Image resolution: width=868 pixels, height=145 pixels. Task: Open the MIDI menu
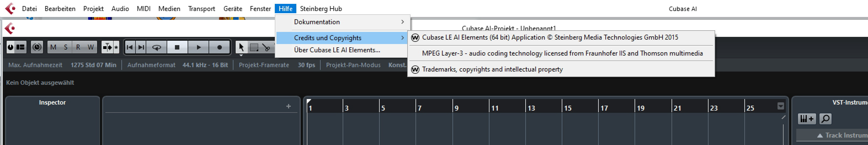pos(143,9)
